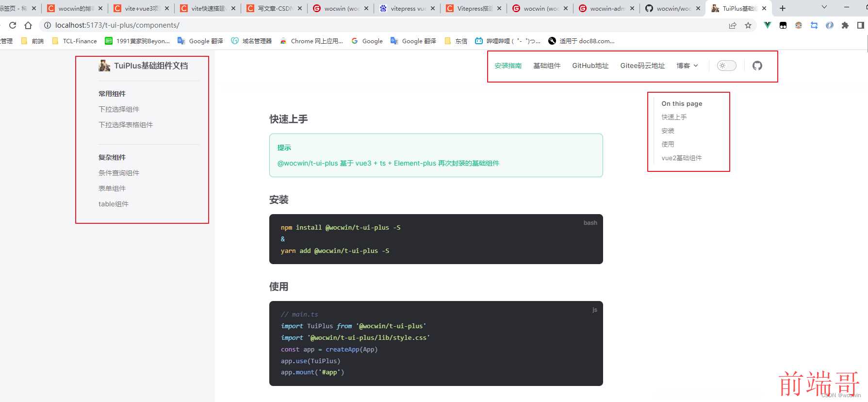Open the blue circular globe extension

[830, 25]
